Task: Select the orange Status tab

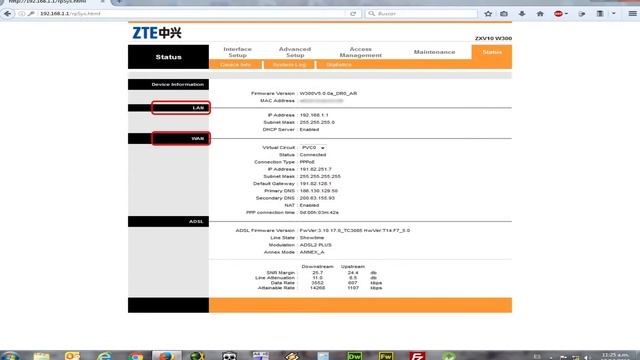Action: 491,52
